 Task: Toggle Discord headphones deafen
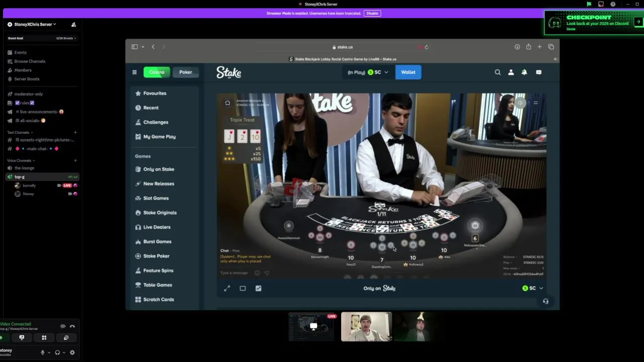tap(57, 352)
